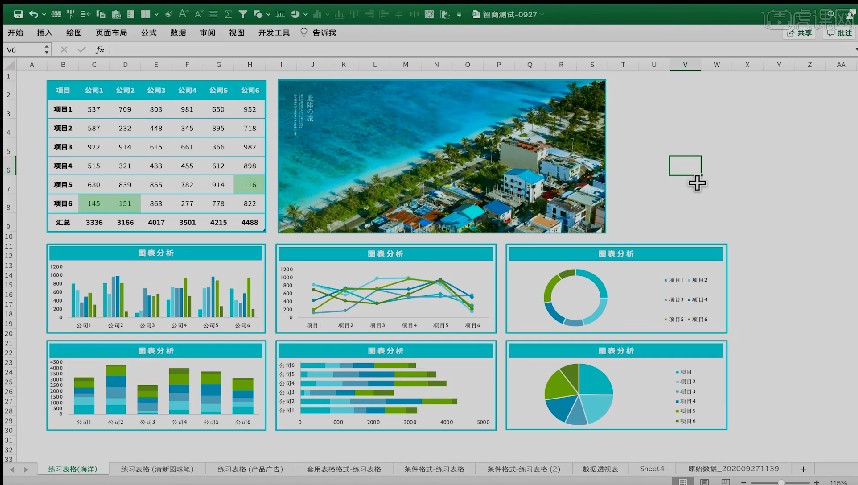This screenshot has width=858, height=485.
Task: Click the 共享 share button
Action: click(x=799, y=33)
